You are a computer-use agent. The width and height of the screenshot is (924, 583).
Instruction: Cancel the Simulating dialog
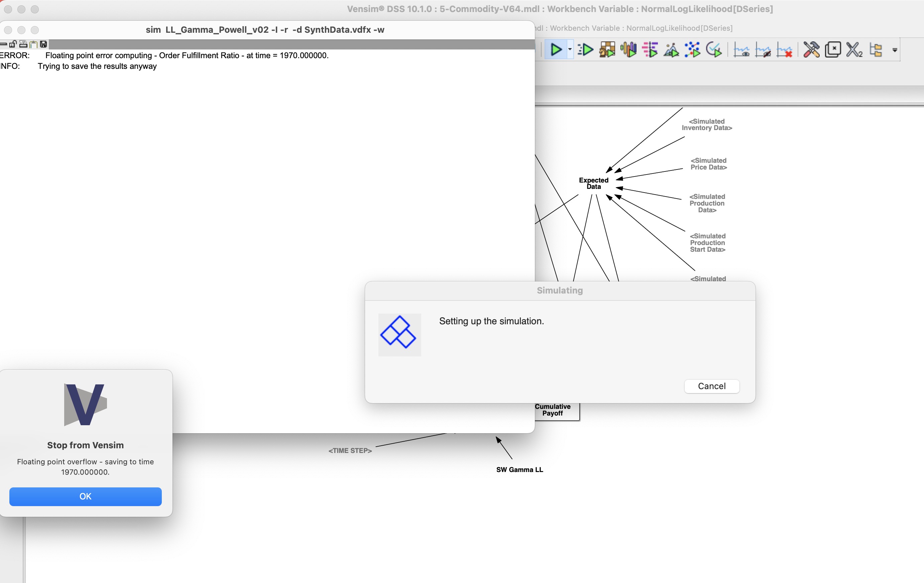(x=711, y=386)
